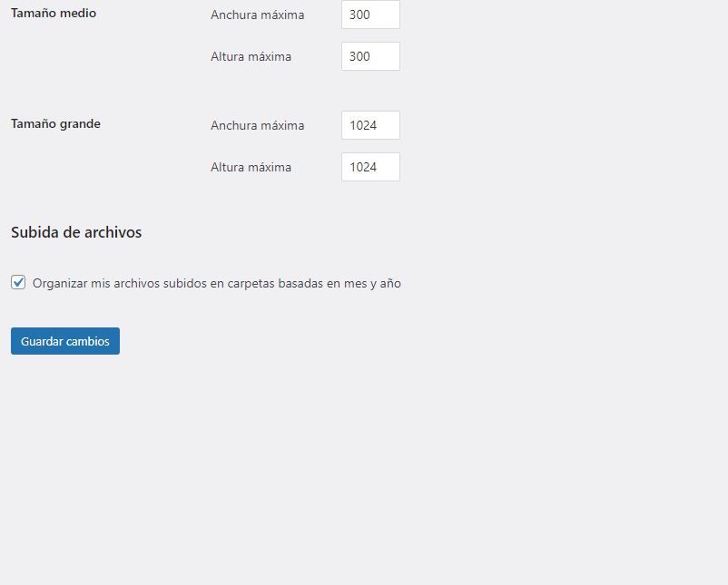Click the medium size max height field
Viewport: 728px width, 585px height.
pyautogui.click(x=370, y=56)
